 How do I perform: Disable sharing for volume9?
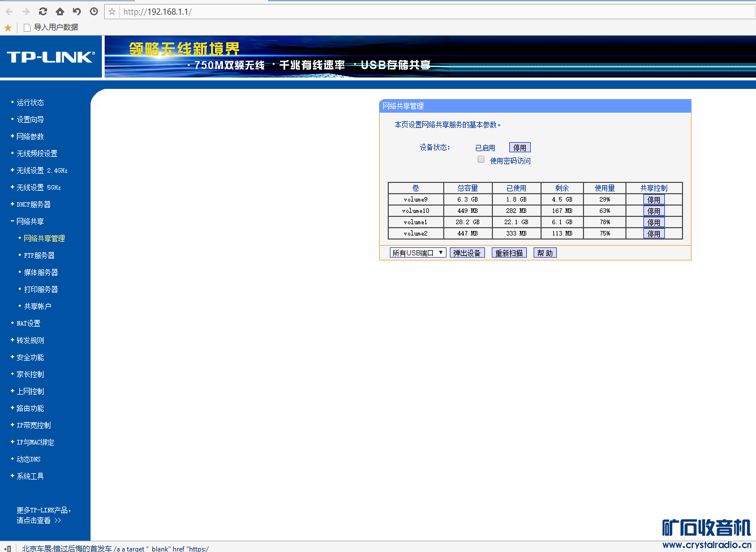coord(654,200)
